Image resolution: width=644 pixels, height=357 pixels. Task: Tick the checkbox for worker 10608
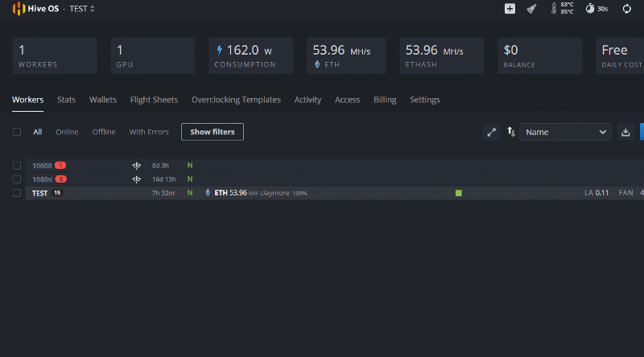(17, 166)
